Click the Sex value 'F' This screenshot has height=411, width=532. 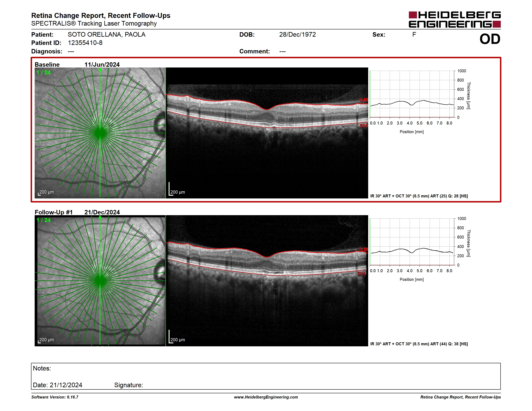point(414,35)
